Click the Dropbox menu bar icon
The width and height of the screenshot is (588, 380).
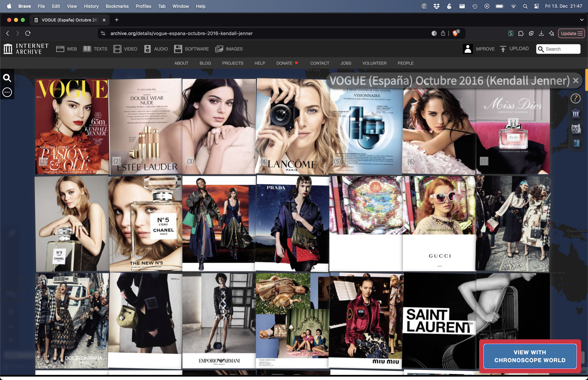tap(437, 6)
